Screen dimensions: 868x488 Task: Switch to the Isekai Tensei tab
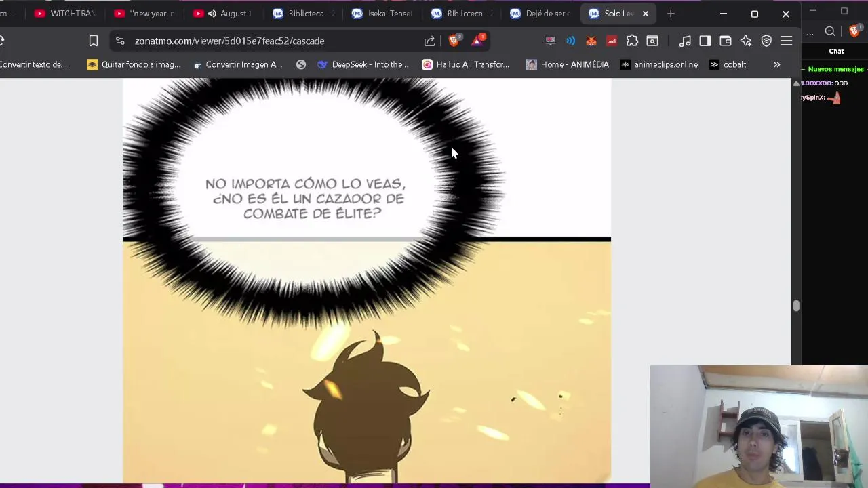(381, 14)
